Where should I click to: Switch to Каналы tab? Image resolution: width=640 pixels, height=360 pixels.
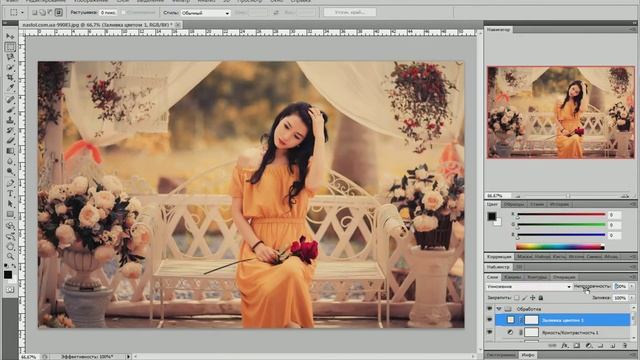coord(512,277)
